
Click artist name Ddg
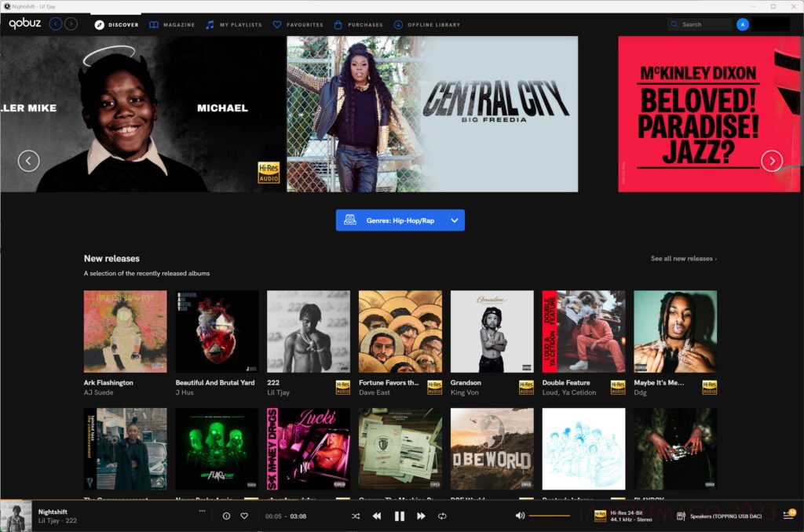641,392
